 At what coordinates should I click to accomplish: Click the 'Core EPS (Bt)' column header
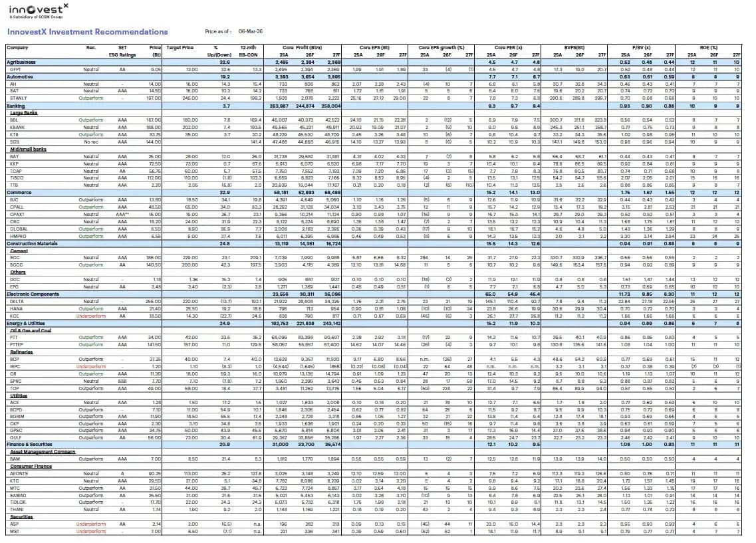click(x=374, y=48)
